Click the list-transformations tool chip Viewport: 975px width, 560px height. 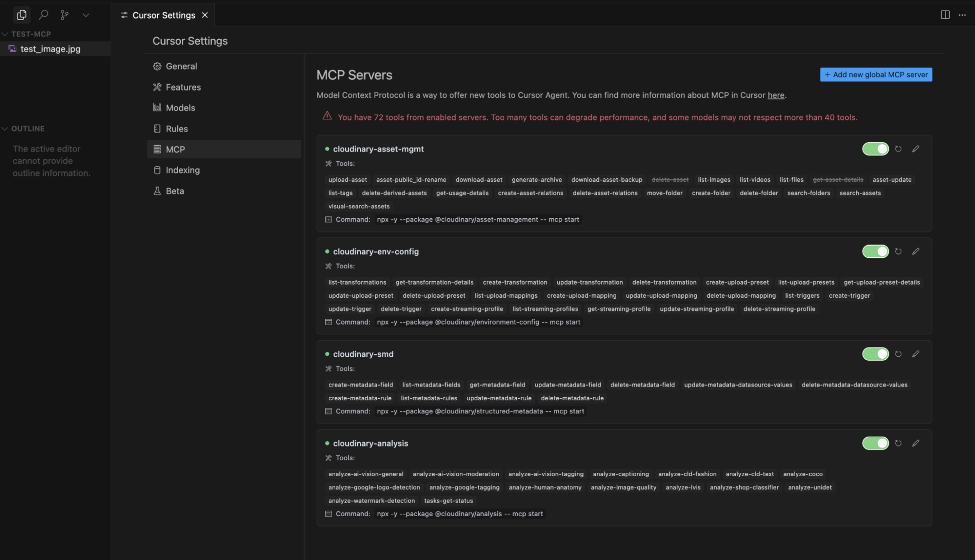pos(357,282)
